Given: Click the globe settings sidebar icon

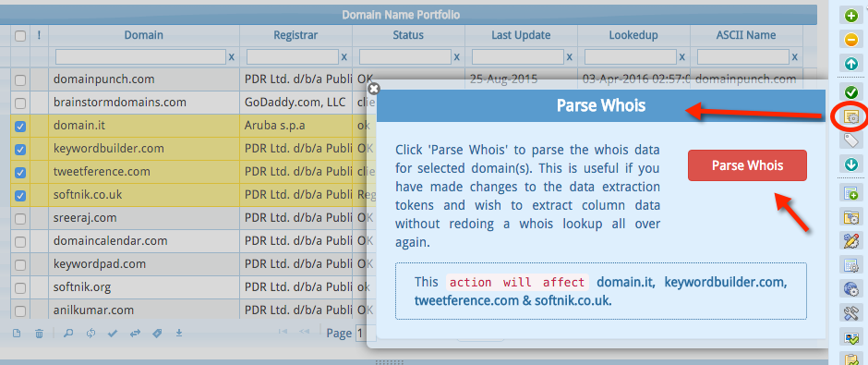Looking at the screenshot, I should click(850, 288).
